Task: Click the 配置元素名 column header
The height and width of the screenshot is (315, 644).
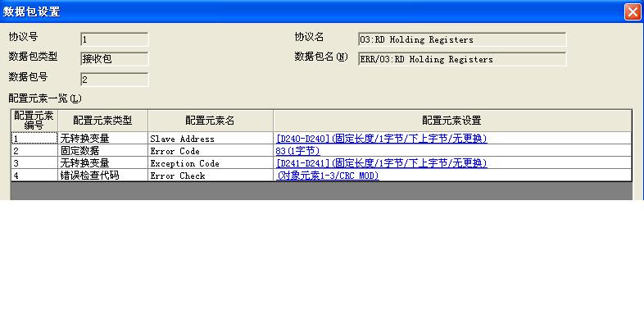Action: tap(211, 121)
